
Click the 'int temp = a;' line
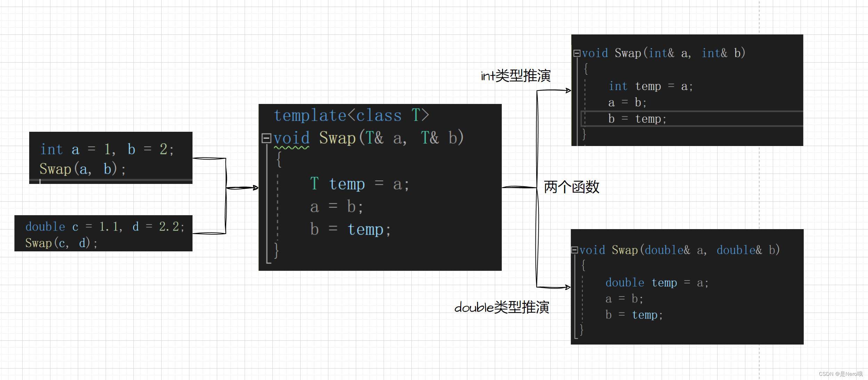pyautogui.click(x=651, y=86)
